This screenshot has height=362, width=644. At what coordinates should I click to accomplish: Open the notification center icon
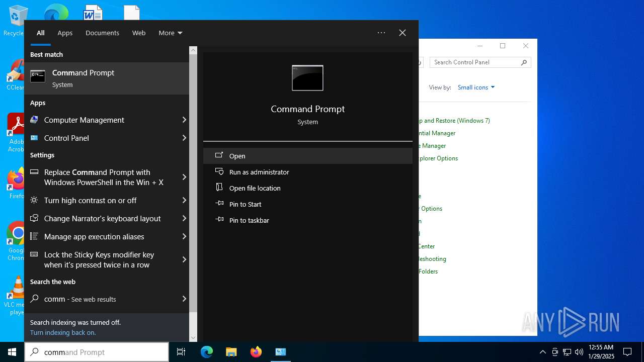(627, 352)
